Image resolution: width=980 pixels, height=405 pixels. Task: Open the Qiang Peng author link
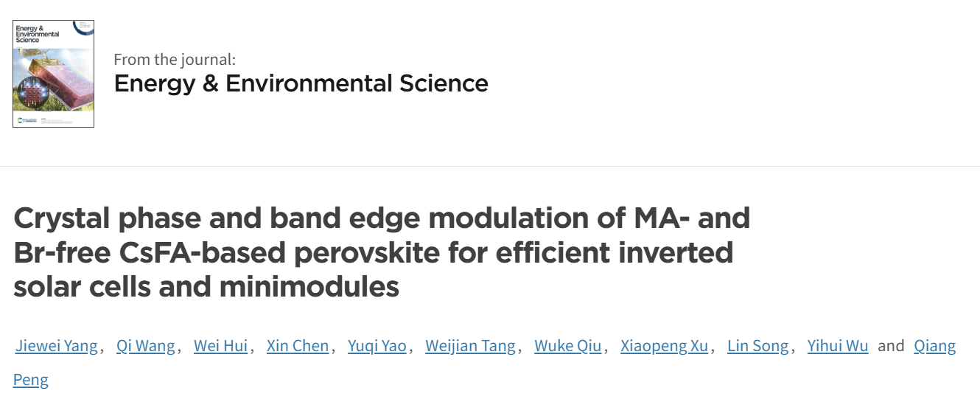coord(934,346)
